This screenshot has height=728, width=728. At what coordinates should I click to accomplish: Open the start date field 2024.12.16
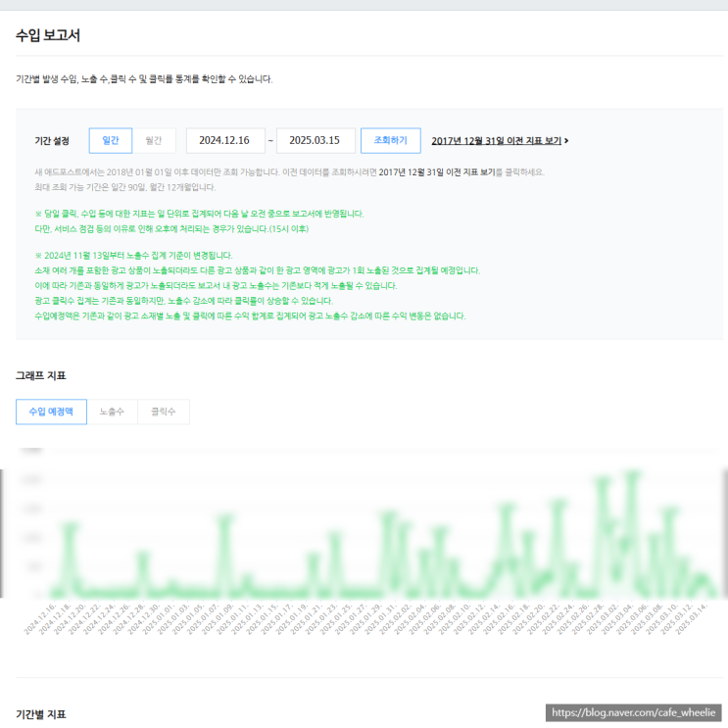pos(225,141)
